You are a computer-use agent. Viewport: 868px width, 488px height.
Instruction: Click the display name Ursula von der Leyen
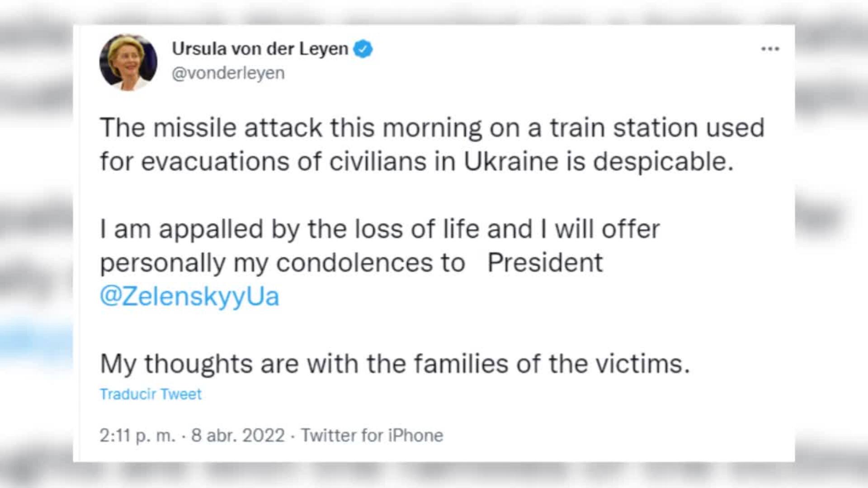point(262,49)
